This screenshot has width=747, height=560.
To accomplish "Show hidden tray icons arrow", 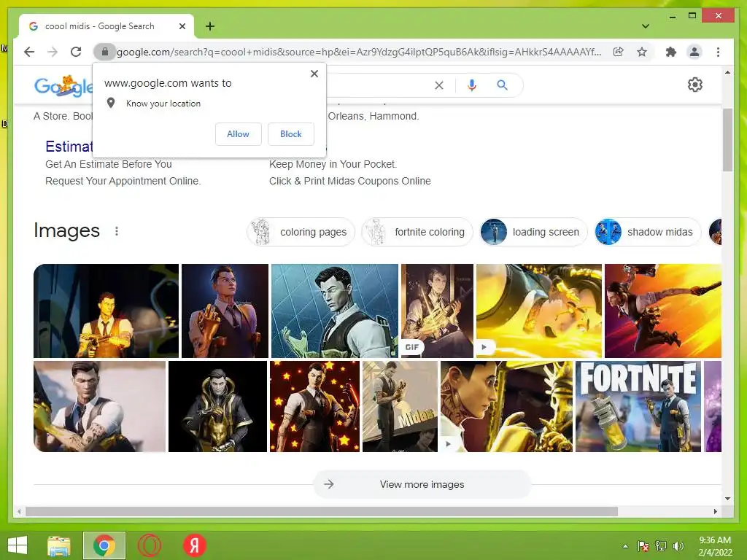I will click(x=625, y=546).
